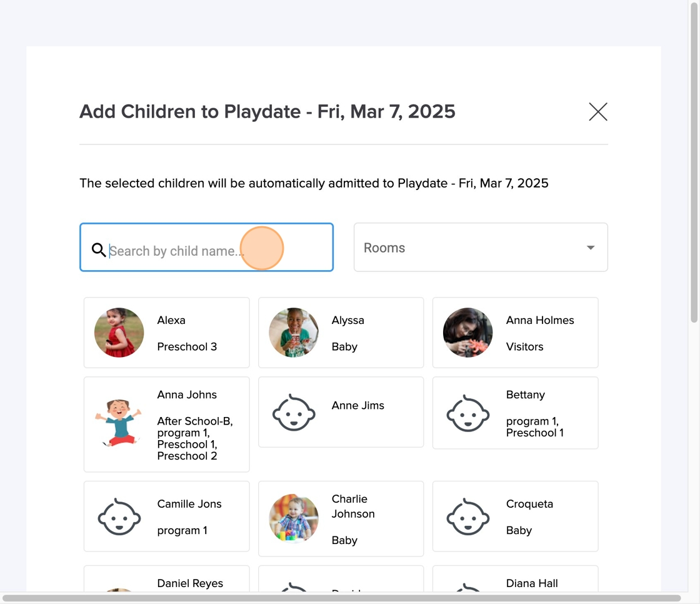Click Anna Johns' cartoon avatar
The width and height of the screenshot is (700, 604).
click(x=119, y=423)
